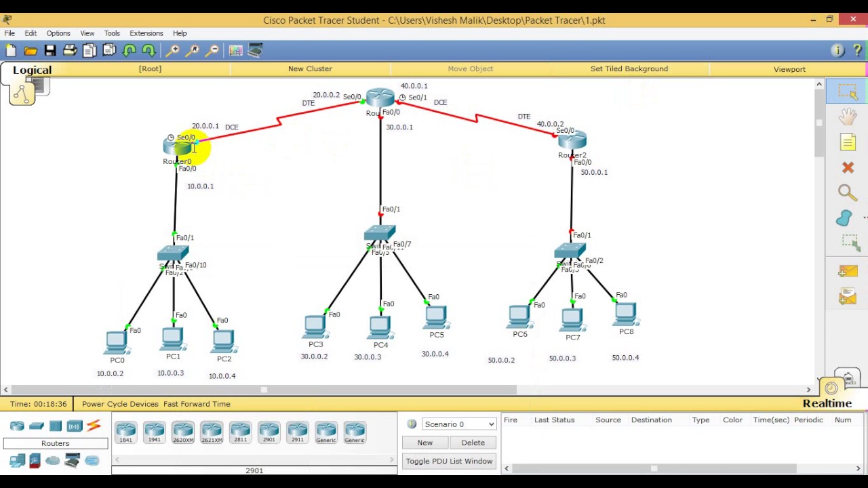This screenshot has width=868, height=488.
Task: Pick the 2620XM router model
Action: click(183, 432)
